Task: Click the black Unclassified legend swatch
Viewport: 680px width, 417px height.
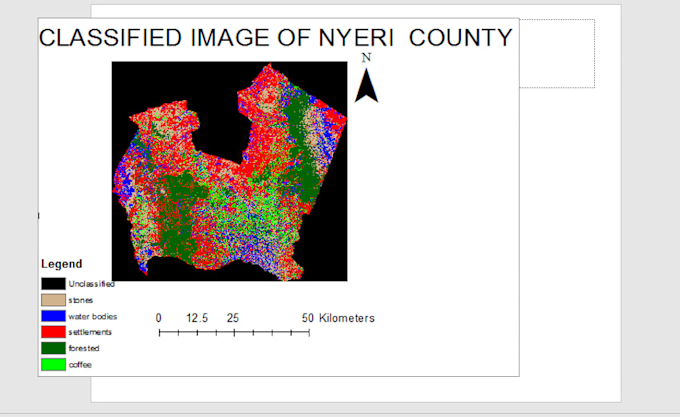Action: pyautogui.click(x=53, y=284)
